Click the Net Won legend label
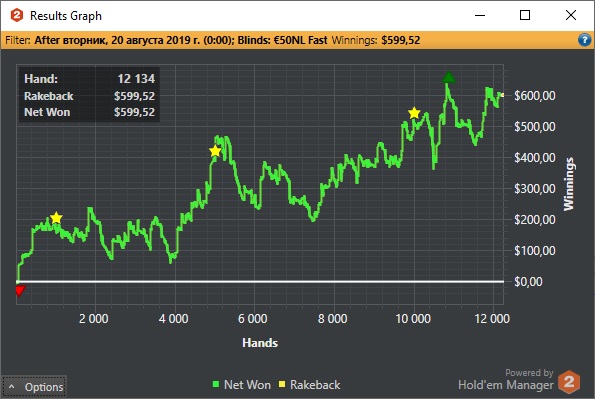Viewport: 595px width, 399px height. tap(247, 385)
